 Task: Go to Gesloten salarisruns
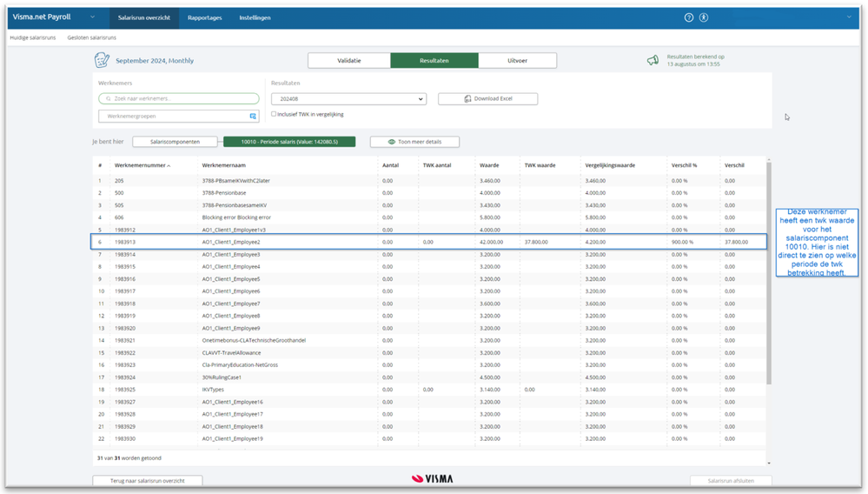92,37
